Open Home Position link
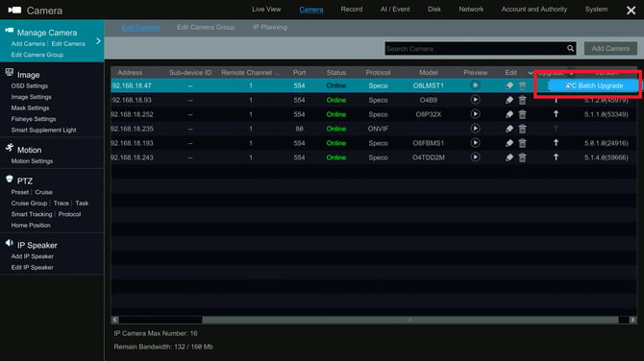 click(31, 226)
